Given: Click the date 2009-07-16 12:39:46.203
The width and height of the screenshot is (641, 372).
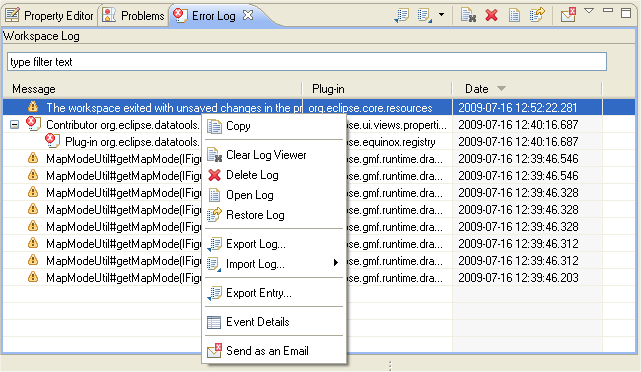Looking at the screenshot, I should point(518,278).
